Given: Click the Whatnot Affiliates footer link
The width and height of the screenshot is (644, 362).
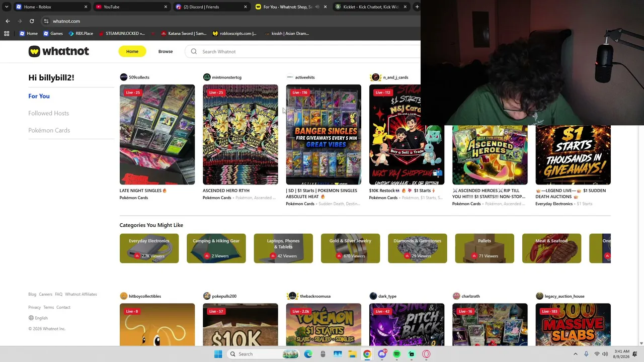Looking at the screenshot, I should point(81,294).
